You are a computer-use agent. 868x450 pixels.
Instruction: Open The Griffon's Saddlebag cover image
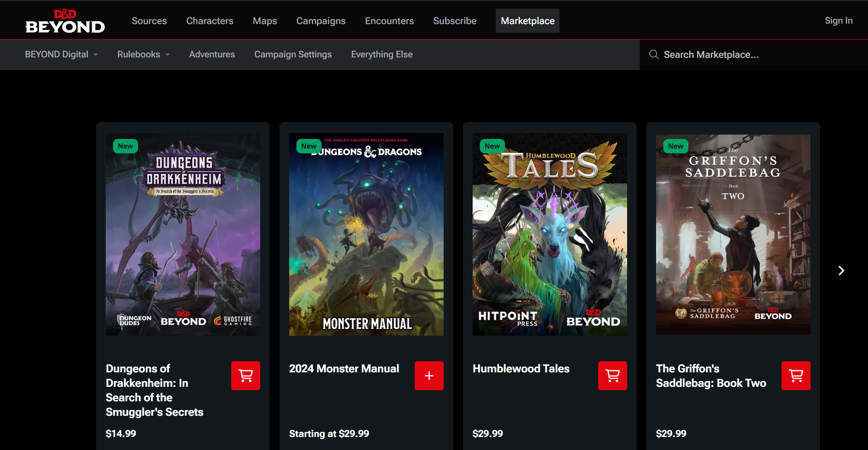click(x=733, y=234)
